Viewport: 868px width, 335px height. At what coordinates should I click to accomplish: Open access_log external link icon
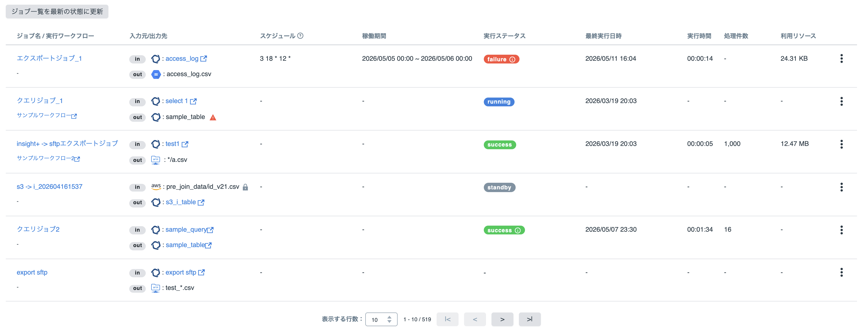coord(204,59)
